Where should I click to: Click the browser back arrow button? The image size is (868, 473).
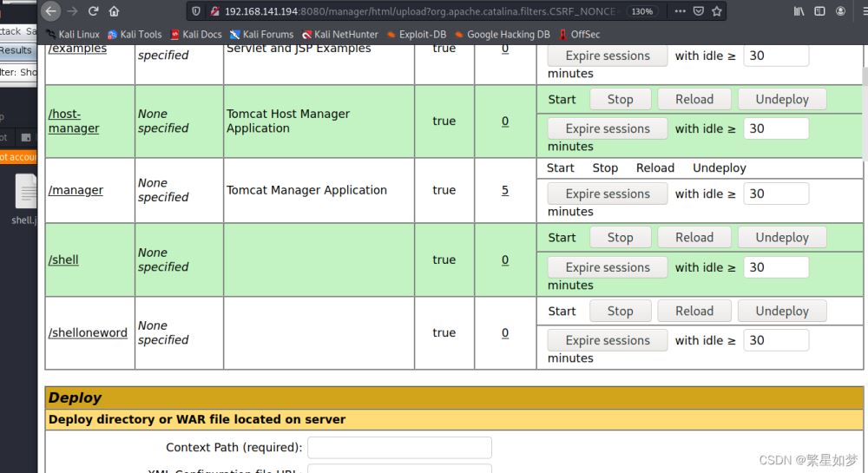tap(50, 11)
